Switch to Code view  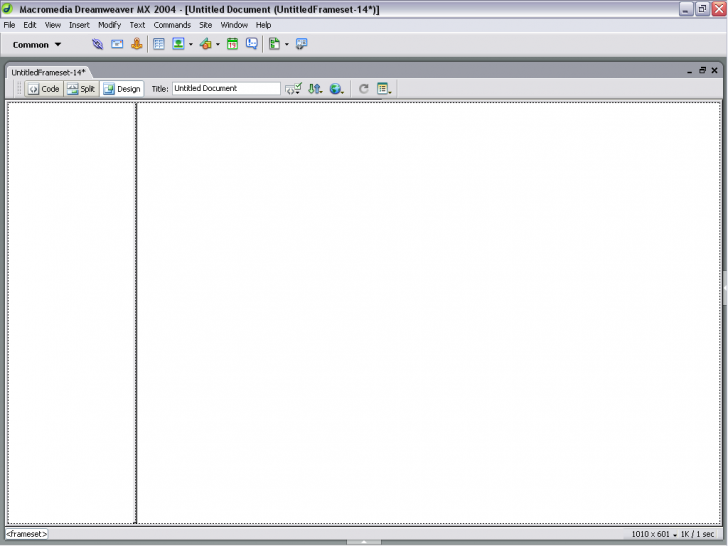coord(44,89)
